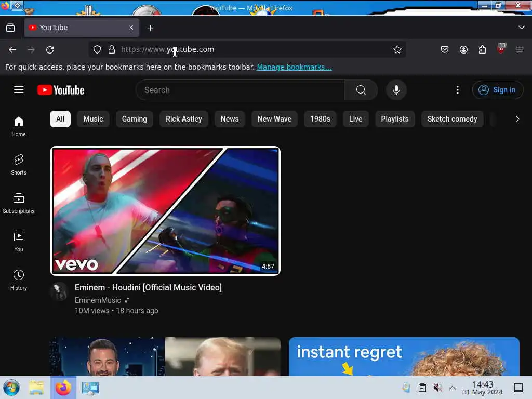Screen dimensions: 532x399
Task: Open YouTube settings three-dot menu
Action: pyautogui.click(x=458, y=90)
